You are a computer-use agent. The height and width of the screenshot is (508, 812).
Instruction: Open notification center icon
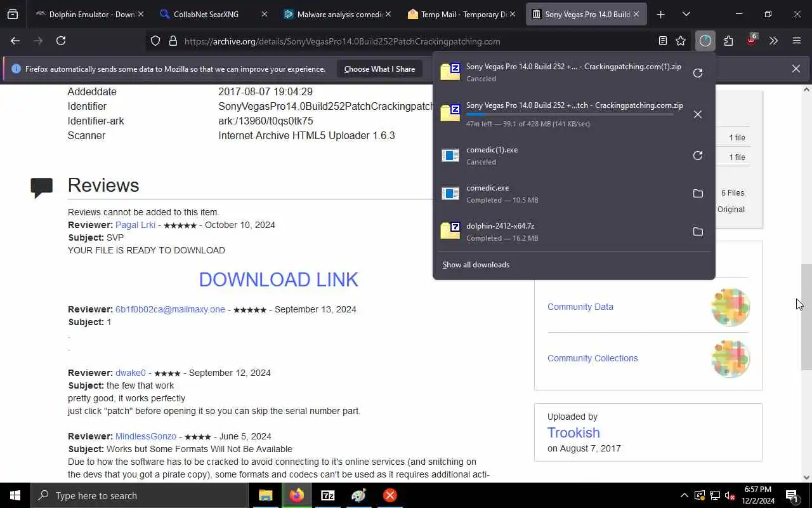(x=792, y=495)
